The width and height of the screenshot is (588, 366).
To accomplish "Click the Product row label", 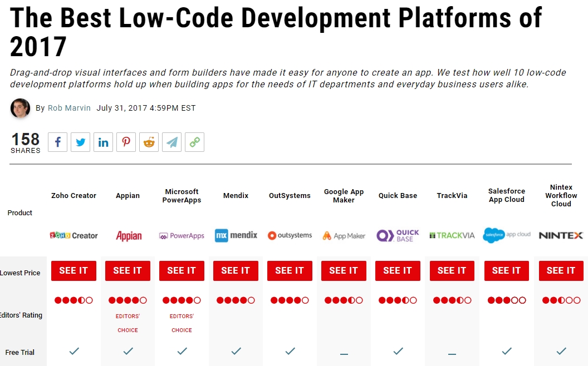I will pyautogui.click(x=20, y=213).
